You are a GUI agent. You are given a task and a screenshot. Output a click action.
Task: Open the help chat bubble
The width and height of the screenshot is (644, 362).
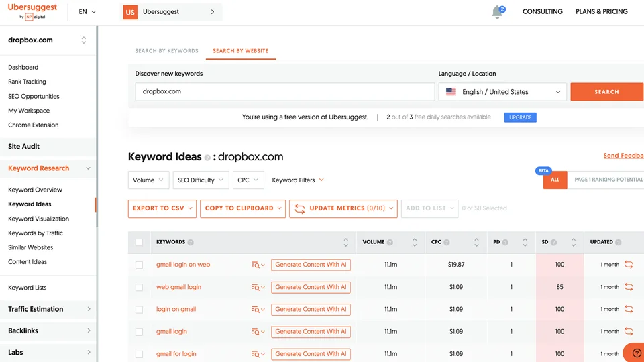pos(635,353)
